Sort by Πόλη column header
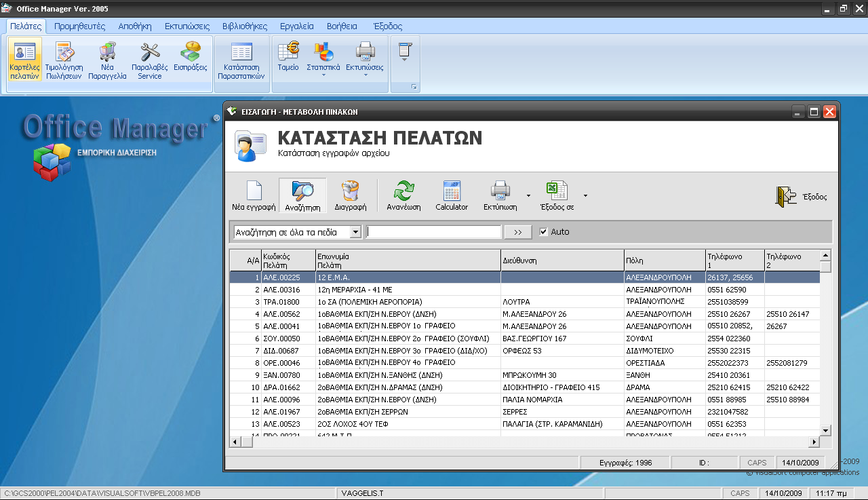This screenshot has height=500, width=868. [x=665, y=261]
